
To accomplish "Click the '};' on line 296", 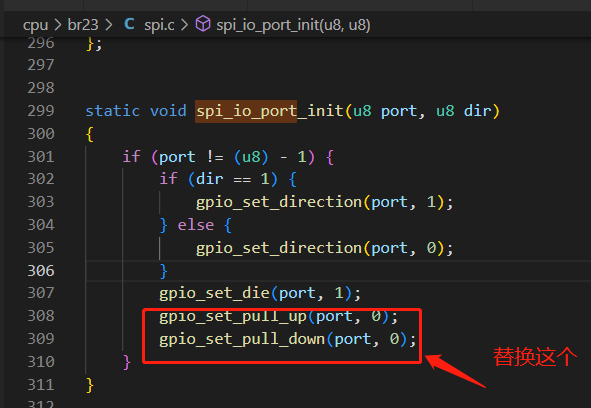I will coord(94,44).
